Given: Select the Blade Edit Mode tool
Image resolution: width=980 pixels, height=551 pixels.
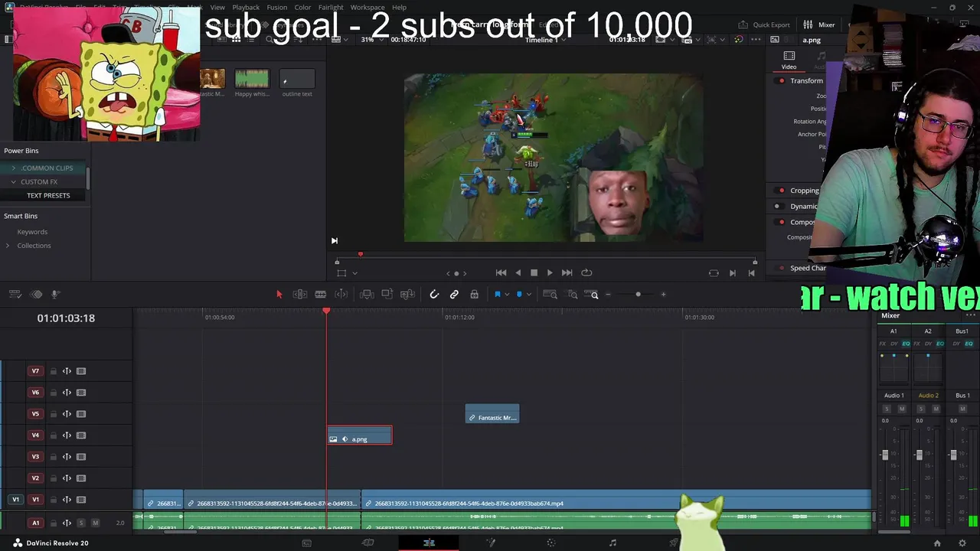Looking at the screenshot, I should coord(321,295).
